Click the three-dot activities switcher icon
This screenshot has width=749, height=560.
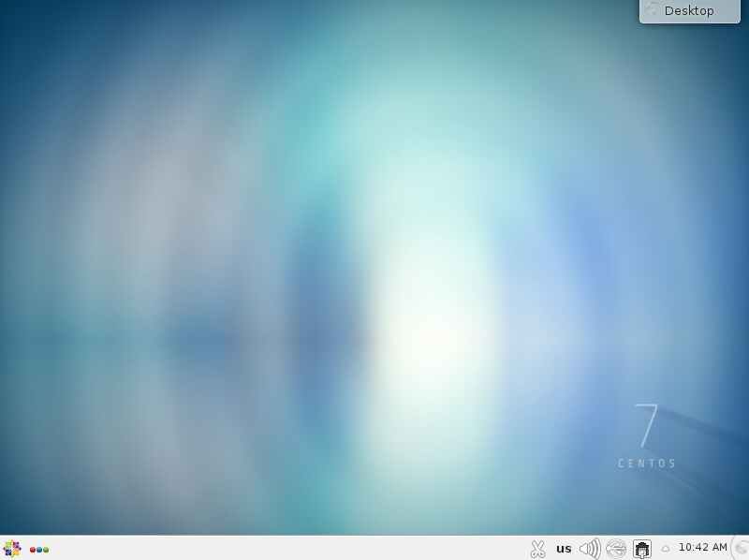coord(39,550)
